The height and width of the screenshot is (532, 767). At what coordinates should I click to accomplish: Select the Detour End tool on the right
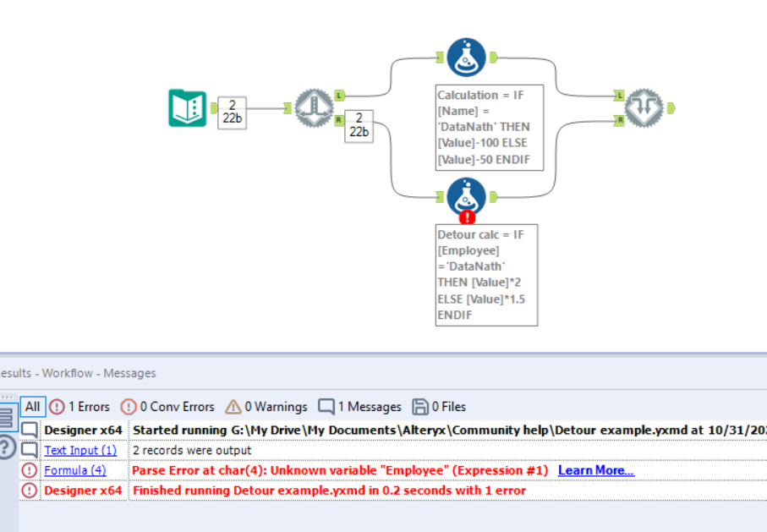click(x=644, y=108)
